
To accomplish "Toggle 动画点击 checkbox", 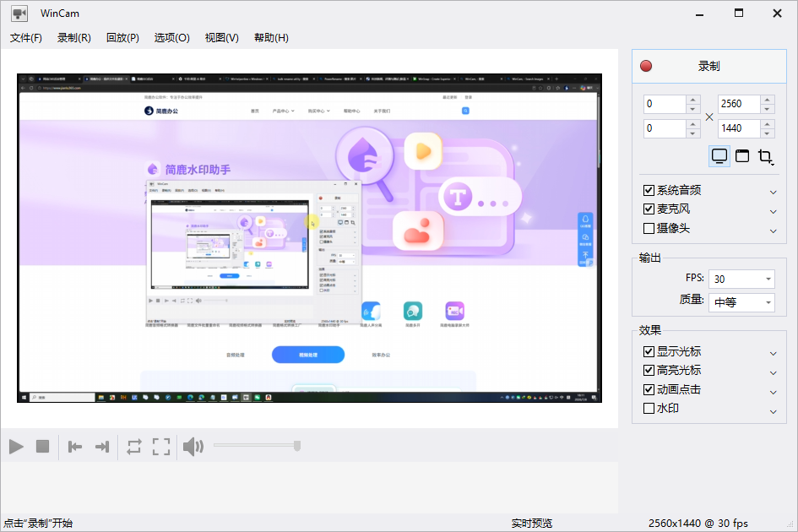I will (649, 390).
